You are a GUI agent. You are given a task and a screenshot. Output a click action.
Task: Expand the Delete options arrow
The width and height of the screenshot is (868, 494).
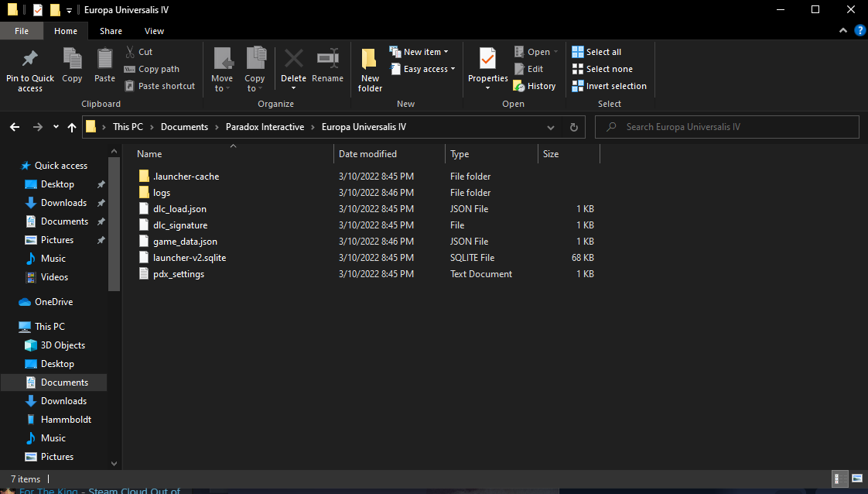293,88
